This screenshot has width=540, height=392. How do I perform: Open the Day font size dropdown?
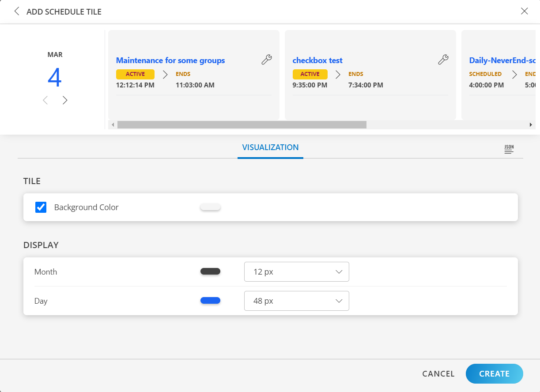tap(296, 301)
